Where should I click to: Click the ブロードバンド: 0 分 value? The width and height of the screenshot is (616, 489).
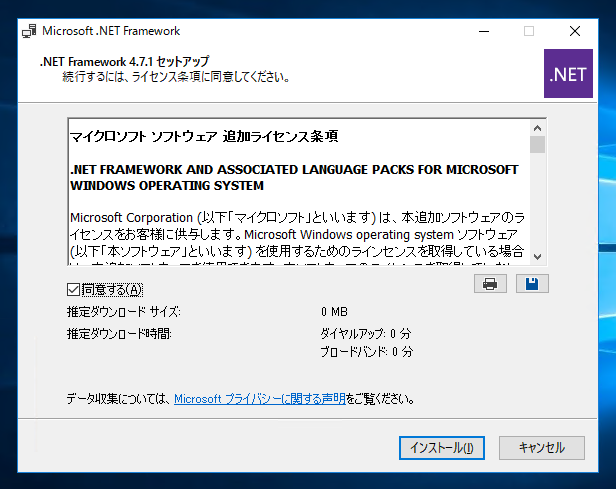pyautogui.click(x=367, y=352)
